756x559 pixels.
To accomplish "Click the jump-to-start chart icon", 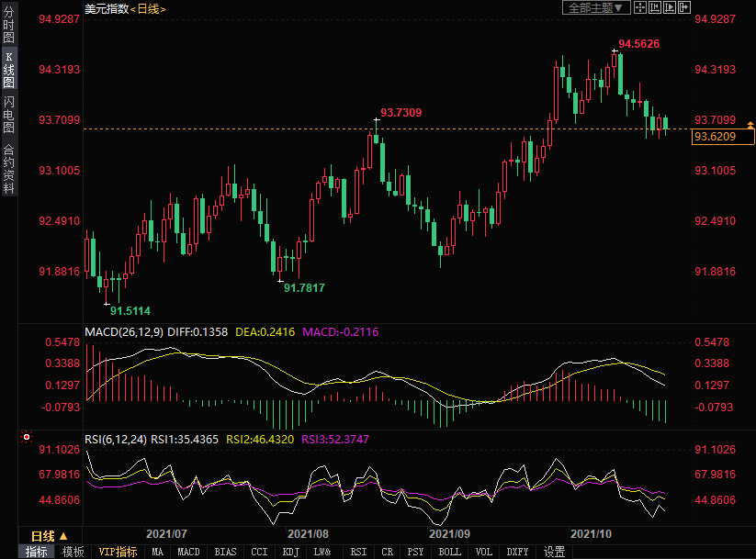I will point(655,8).
